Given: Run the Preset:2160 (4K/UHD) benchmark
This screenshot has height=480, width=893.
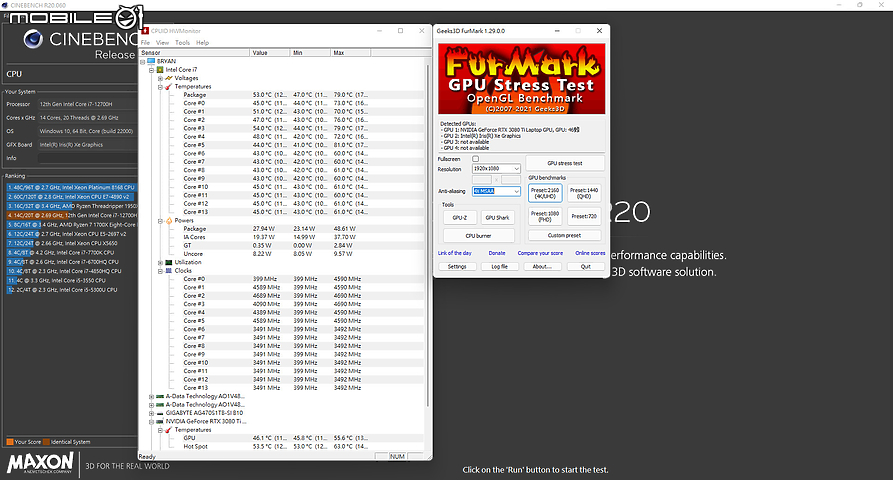Looking at the screenshot, I should 545,193.
